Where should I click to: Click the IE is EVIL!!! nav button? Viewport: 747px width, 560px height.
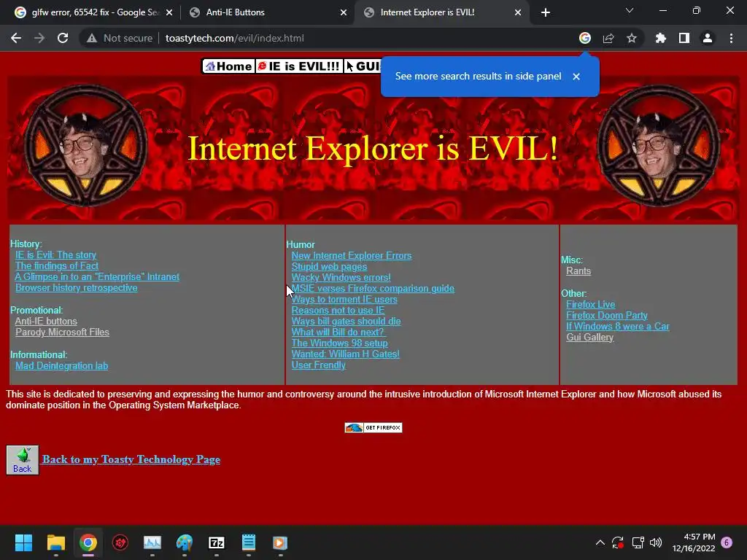click(x=298, y=66)
